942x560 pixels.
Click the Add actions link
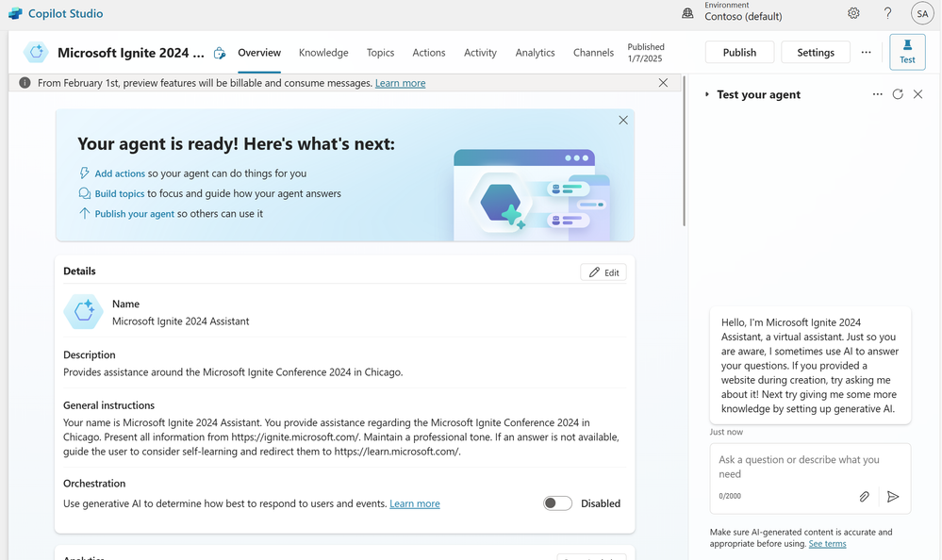[120, 173]
